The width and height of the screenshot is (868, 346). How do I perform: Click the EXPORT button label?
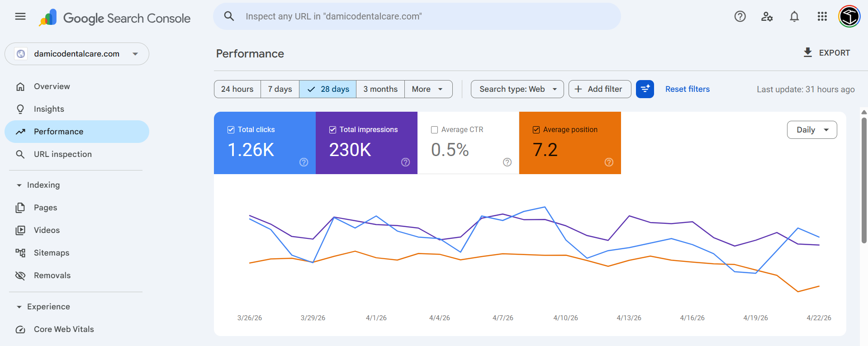835,53
